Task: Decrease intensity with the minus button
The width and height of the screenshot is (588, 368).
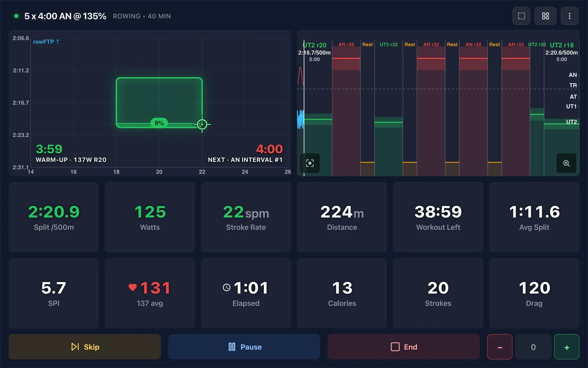Action: pos(500,347)
